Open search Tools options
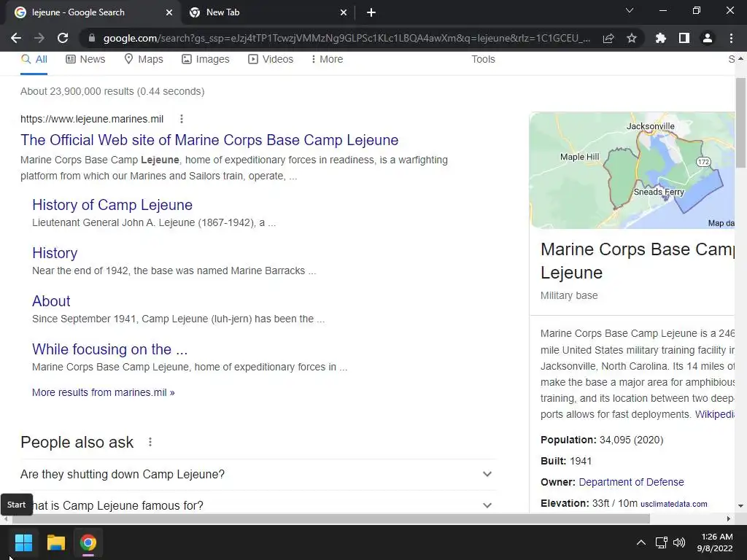This screenshot has height=560, width=747. coord(483,60)
